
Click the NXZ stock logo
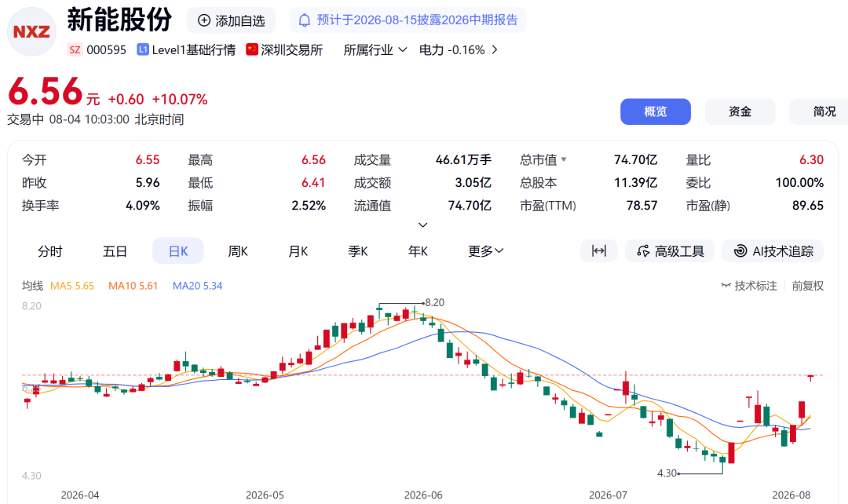coord(31,31)
